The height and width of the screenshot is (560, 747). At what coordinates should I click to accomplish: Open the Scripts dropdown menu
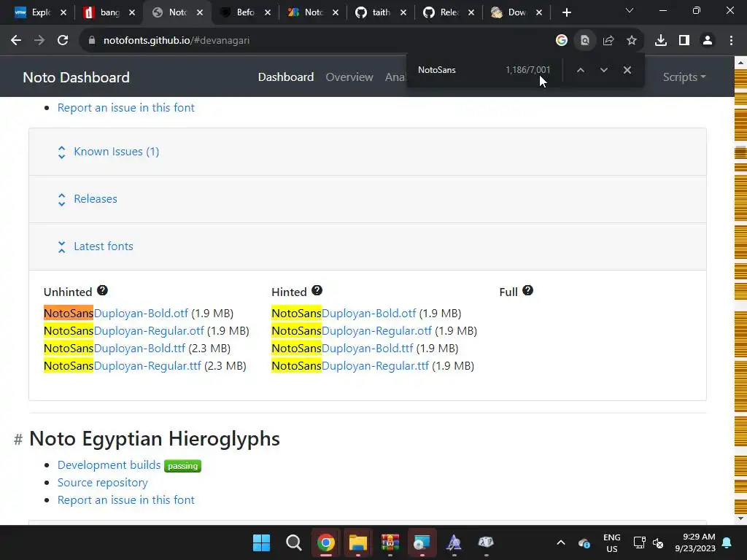pyautogui.click(x=684, y=77)
